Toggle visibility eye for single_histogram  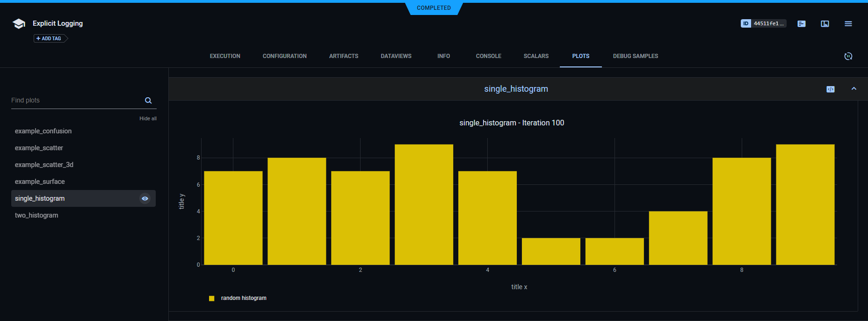pos(145,198)
